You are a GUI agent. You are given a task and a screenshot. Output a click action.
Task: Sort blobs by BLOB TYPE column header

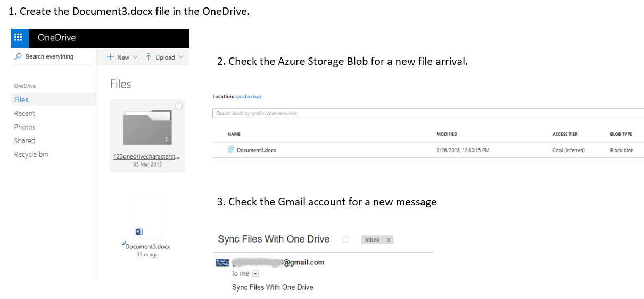pos(621,134)
